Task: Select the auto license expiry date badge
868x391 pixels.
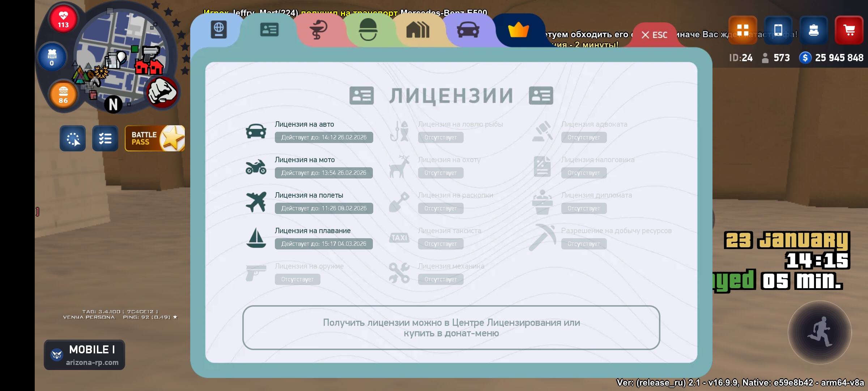Action: click(x=324, y=138)
